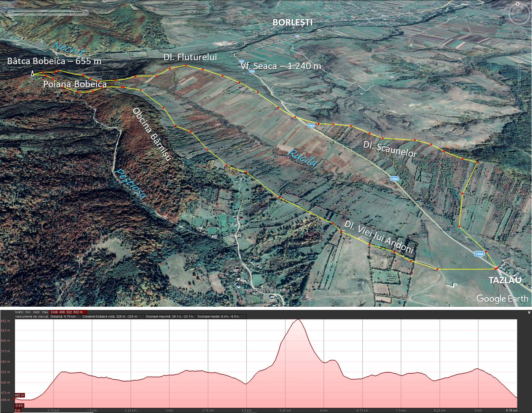Click the TAZLĂU map label
532x413 pixels.
tap(505, 280)
